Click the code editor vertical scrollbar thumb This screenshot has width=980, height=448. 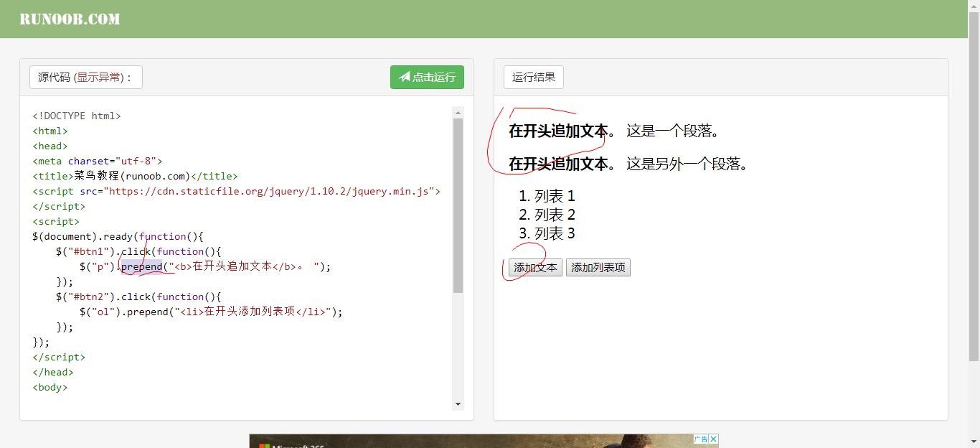[458, 205]
